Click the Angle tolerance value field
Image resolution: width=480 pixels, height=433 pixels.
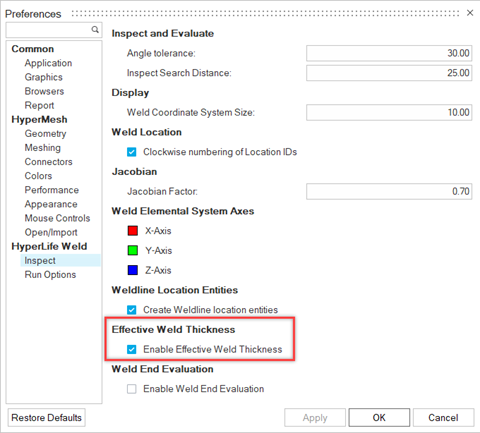[x=389, y=53]
